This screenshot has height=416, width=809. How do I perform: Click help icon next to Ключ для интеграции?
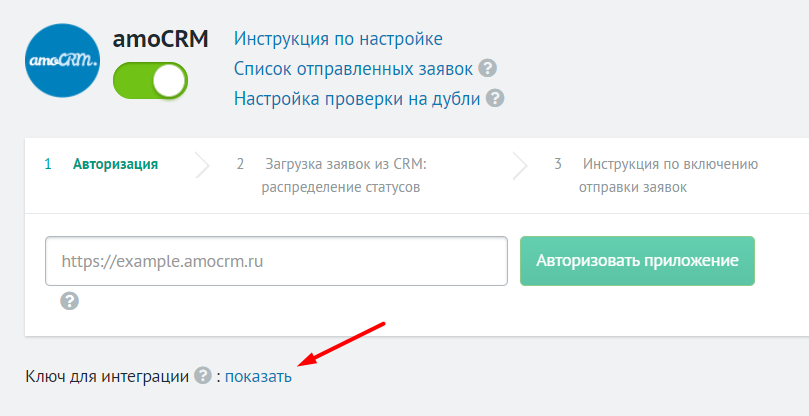point(203,375)
